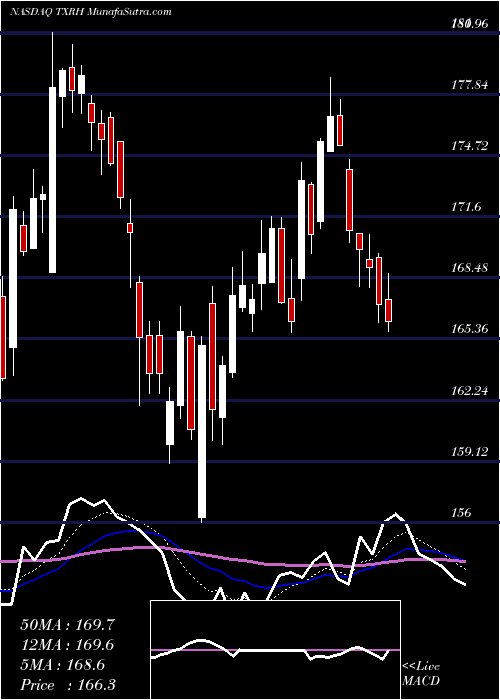Select the 171.6 price level label
The image size is (500, 700).
point(467,206)
